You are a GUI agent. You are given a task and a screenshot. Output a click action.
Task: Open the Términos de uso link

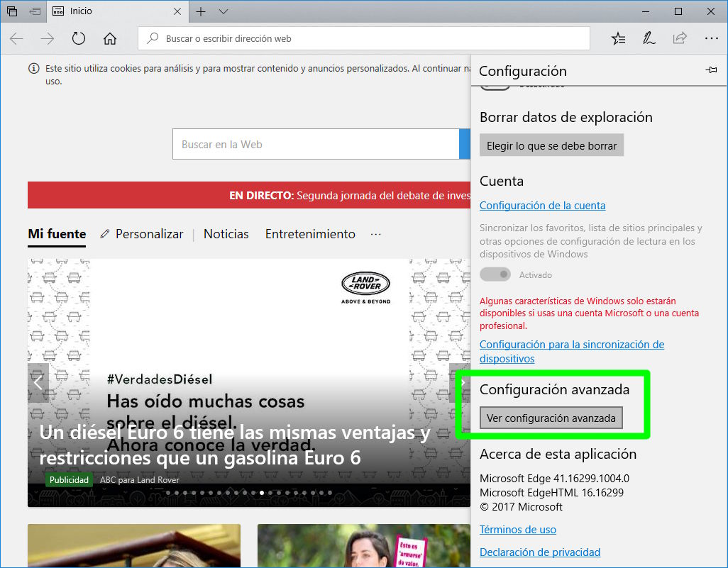(x=517, y=530)
